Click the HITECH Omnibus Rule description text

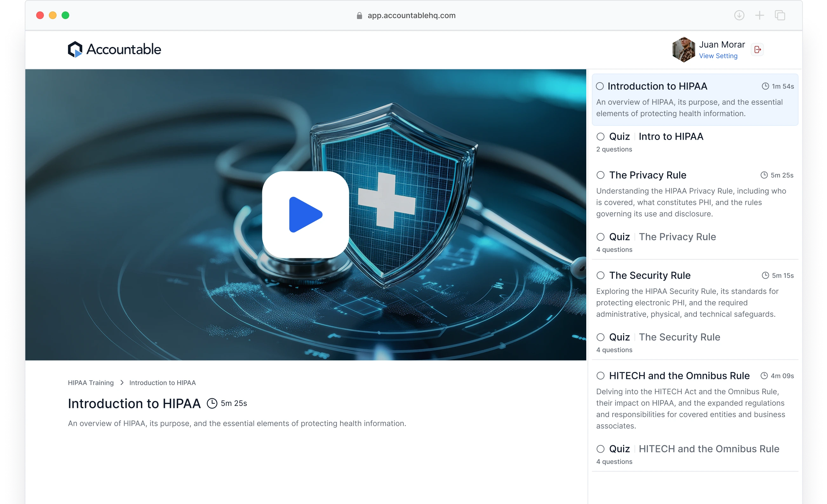pyautogui.click(x=690, y=408)
